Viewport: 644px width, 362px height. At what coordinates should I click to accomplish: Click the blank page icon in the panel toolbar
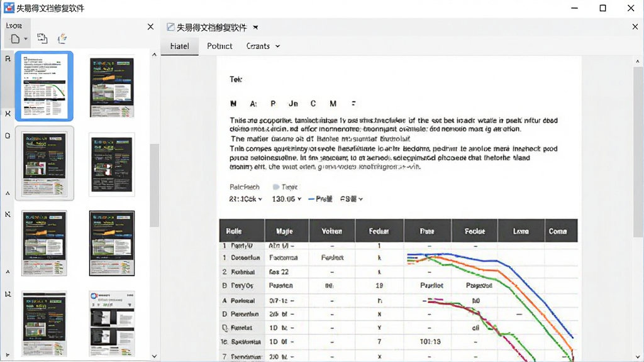(15, 39)
